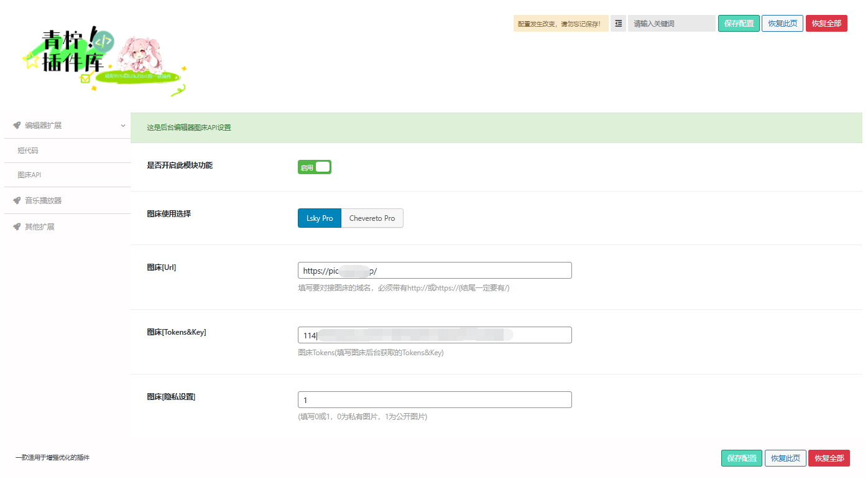
Task: Click the 图床[Url] input field
Action: click(x=435, y=270)
